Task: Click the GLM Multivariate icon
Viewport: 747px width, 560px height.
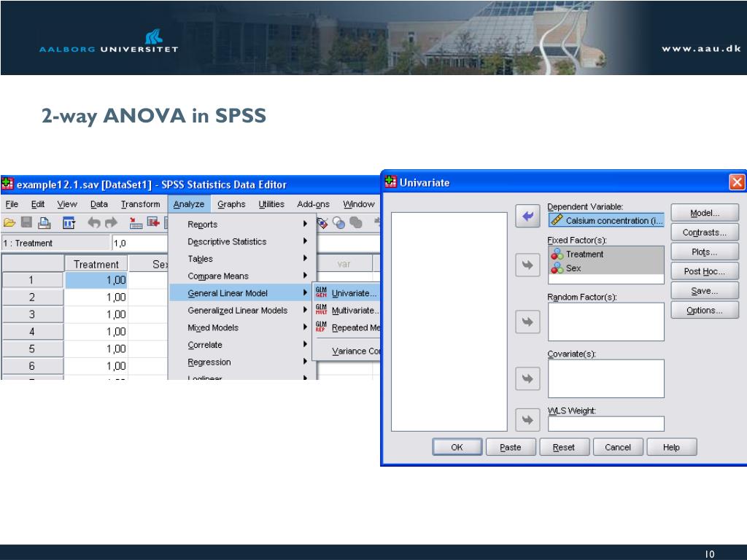Action: click(x=321, y=309)
